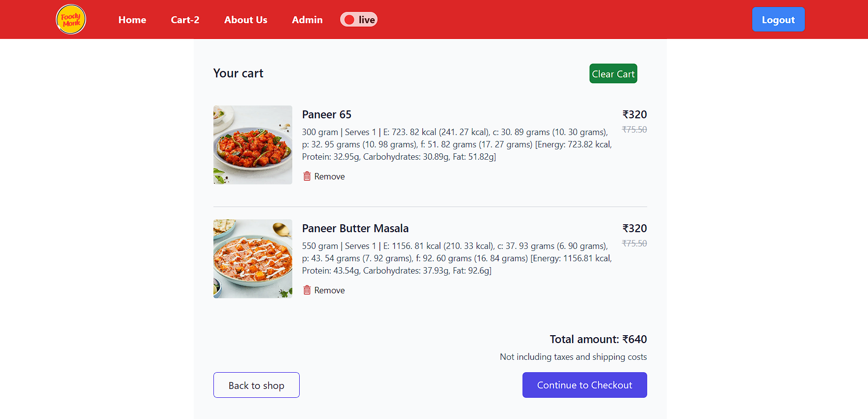
Task: Open the About Us page
Action: tap(245, 20)
